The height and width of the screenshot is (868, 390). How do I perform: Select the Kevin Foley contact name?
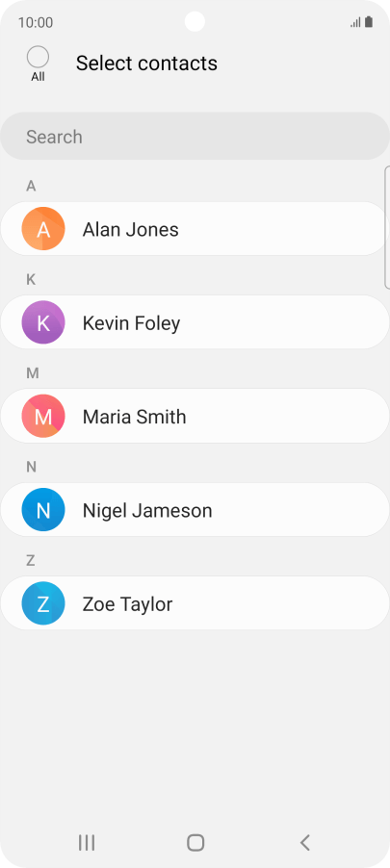tap(131, 323)
